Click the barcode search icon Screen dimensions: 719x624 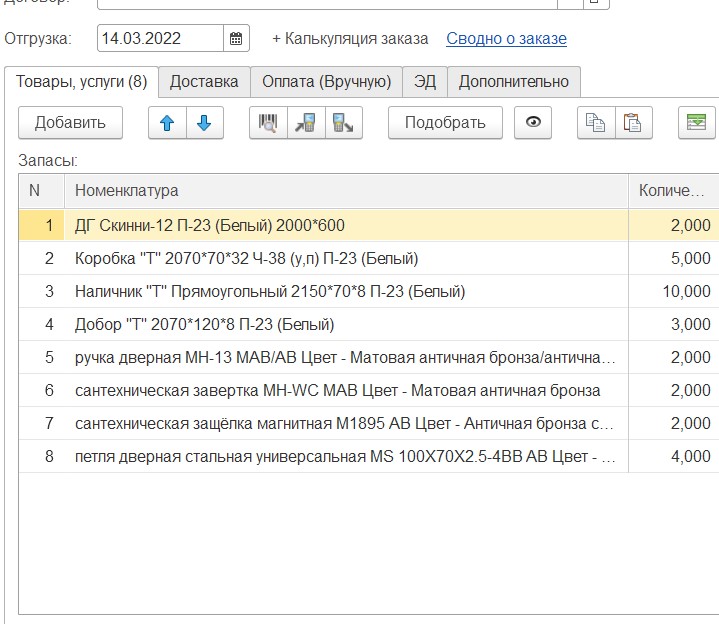(x=268, y=123)
